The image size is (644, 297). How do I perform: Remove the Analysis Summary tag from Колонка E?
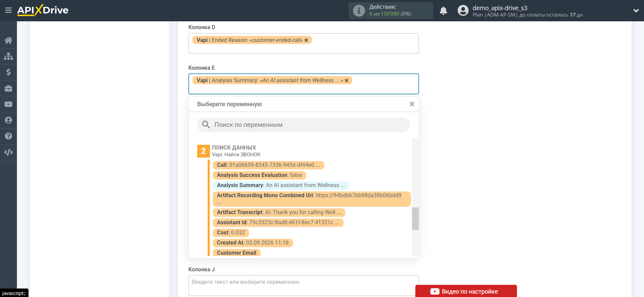(347, 81)
